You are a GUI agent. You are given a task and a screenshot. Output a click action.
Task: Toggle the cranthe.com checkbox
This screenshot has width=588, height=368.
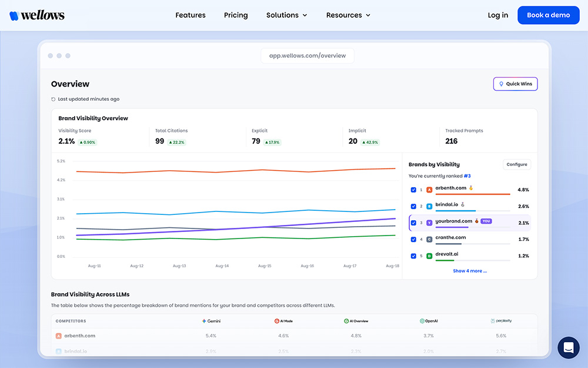413,240
